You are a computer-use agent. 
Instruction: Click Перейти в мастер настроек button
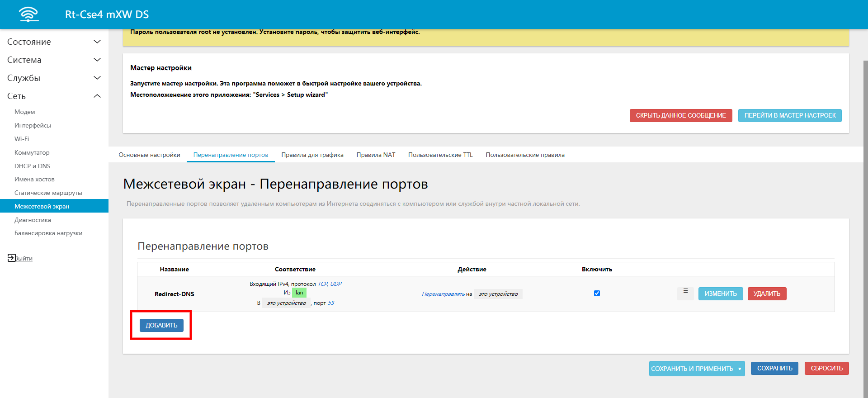790,115
